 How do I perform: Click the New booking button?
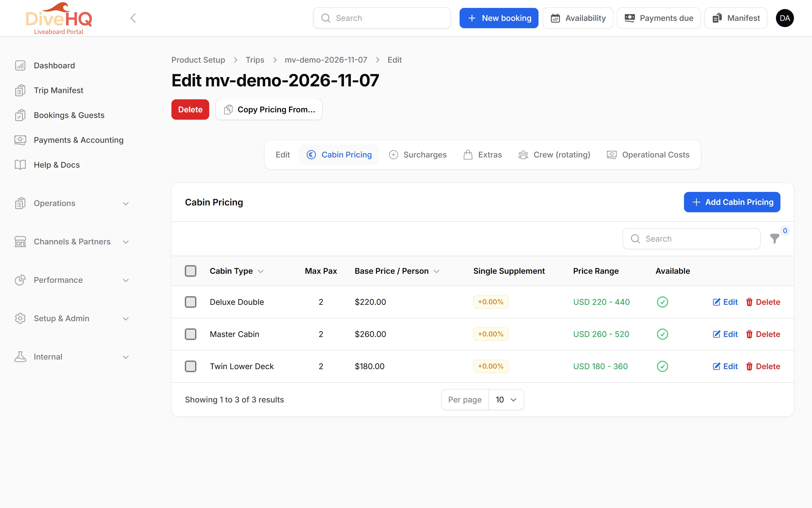coord(499,18)
